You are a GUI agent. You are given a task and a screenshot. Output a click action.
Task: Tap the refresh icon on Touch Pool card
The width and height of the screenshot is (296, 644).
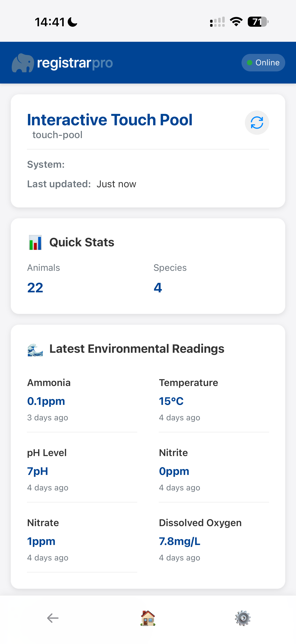257,123
